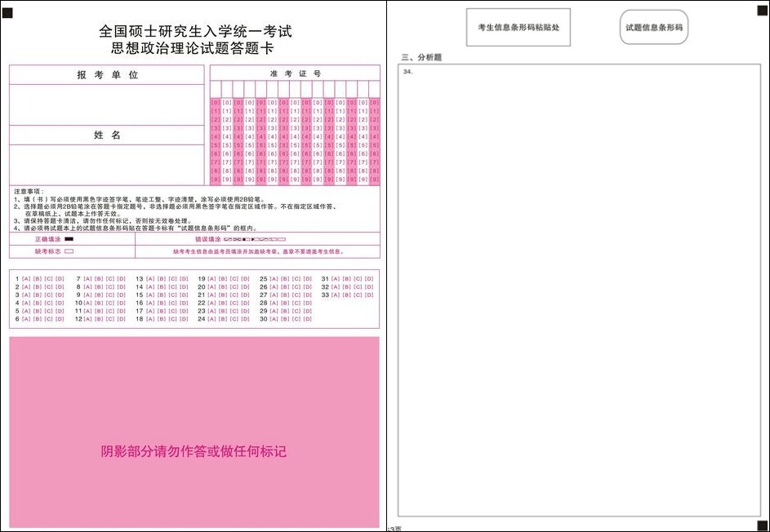Click the correct-fill sample black mark
Image resolution: width=770 pixels, height=532 pixels.
pyautogui.click(x=69, y=240)
